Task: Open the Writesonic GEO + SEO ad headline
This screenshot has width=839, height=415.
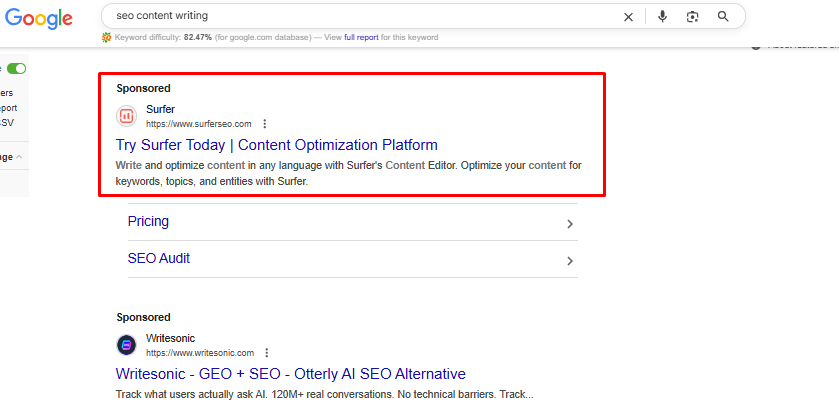Action: click(x=290, y=374)
